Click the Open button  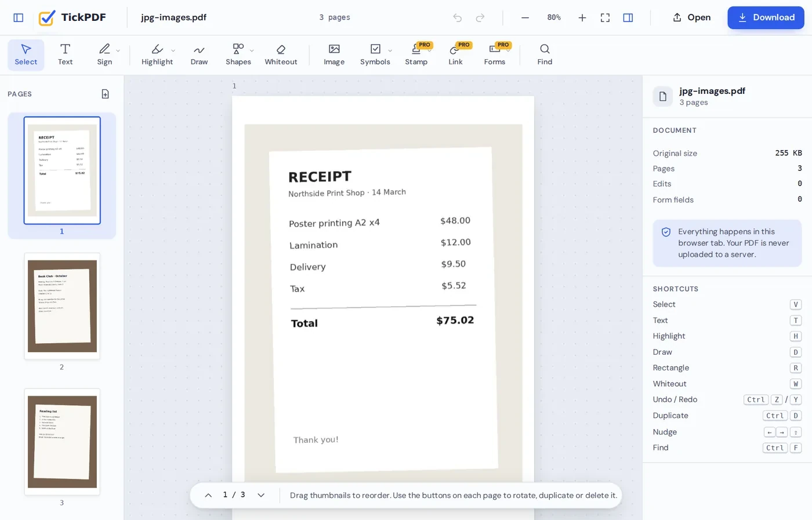(691, 17)
